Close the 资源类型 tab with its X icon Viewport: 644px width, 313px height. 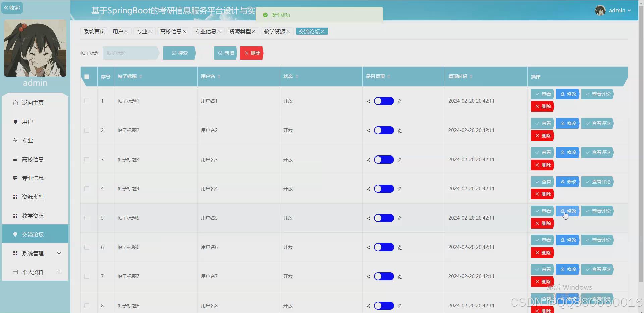(254, 31)
